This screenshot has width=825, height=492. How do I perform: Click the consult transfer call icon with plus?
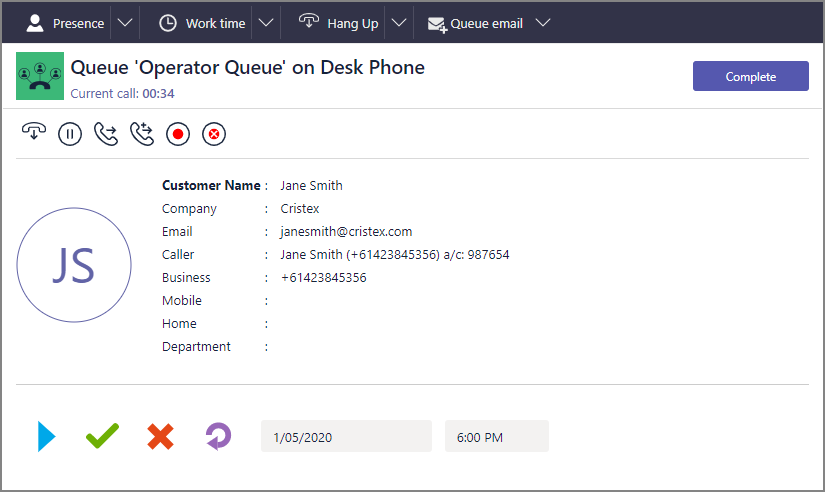pos(142,134)
